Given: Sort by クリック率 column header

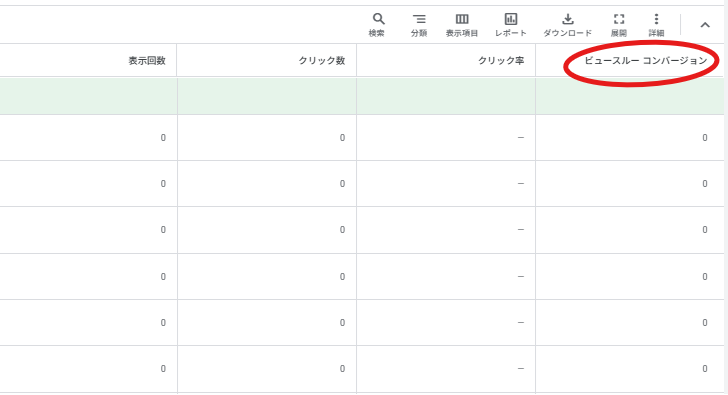Looking at the screenshot, I should tap(501, 61).
